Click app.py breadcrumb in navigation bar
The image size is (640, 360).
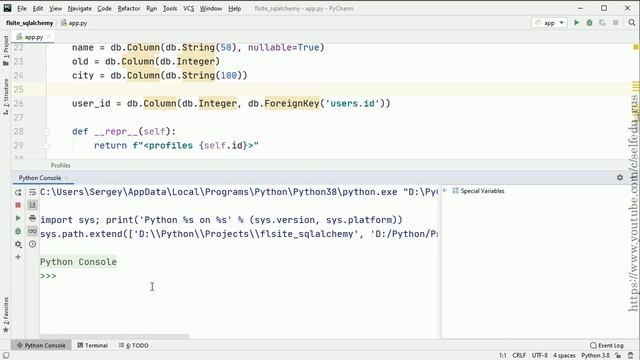point(74,23)
